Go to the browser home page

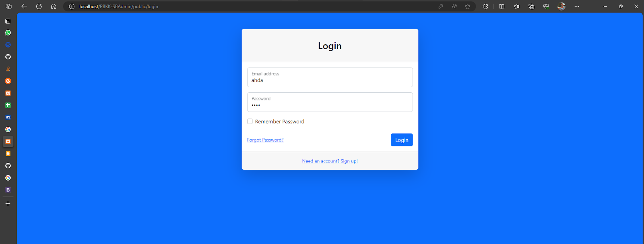[54, 6]
